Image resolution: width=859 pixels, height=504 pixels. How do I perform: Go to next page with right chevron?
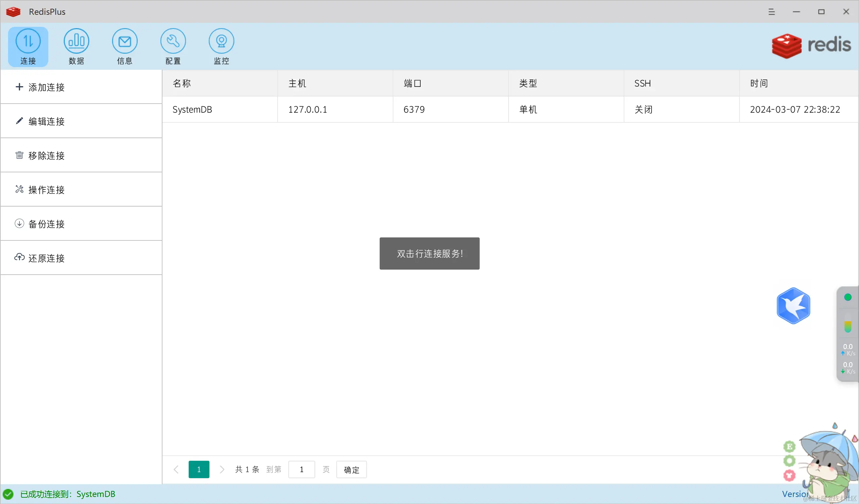click(222, 469)
